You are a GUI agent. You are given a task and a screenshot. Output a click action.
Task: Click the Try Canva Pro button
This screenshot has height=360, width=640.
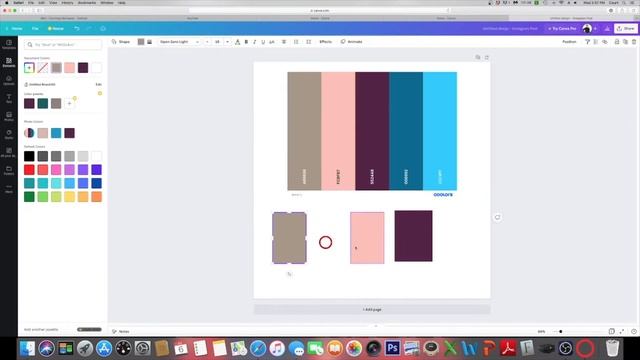pos(562,29)
